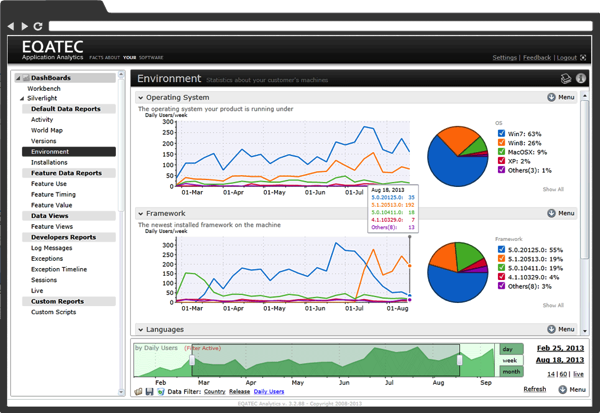Toggle fullscreen icon next to Logout

(583, 57)
